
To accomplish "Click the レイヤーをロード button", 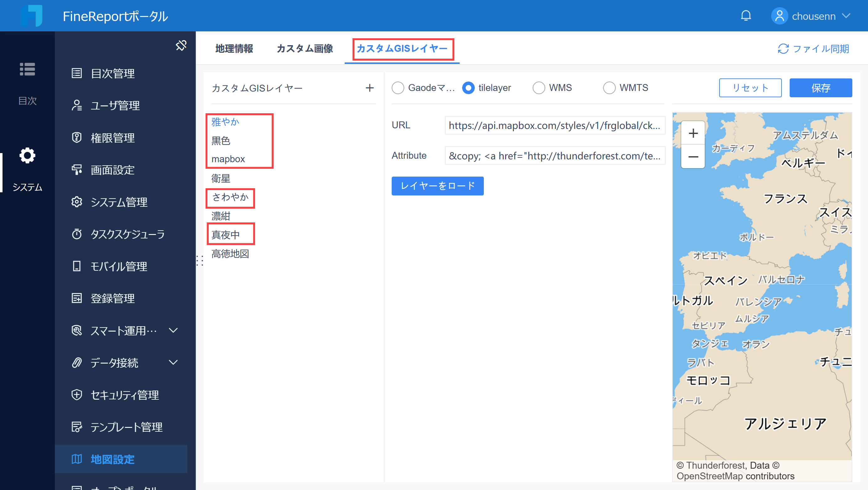I will click(x=437, y=186).
